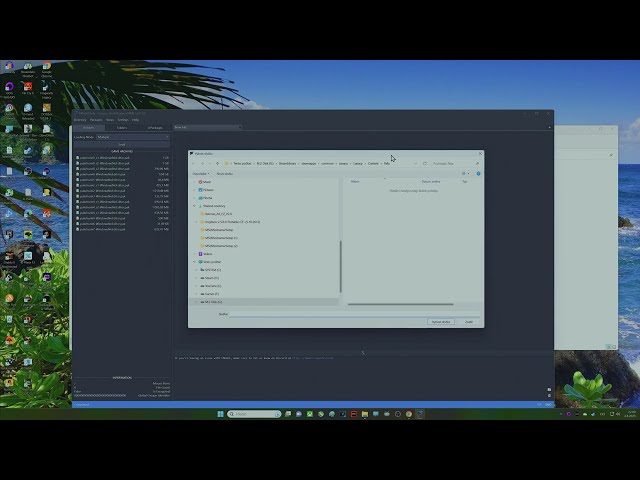
Task: Click common in the address breadcrumb
Action: coord(327,164)
